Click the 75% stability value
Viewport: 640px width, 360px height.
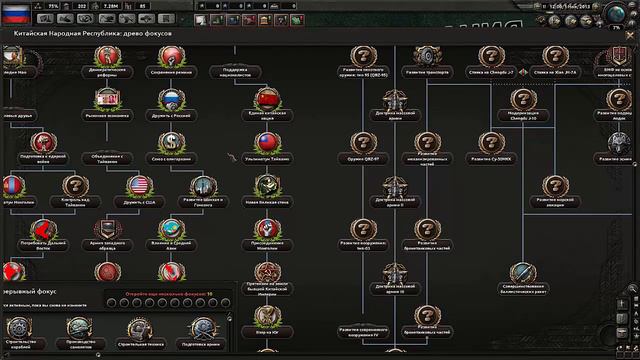click(53, 6)
